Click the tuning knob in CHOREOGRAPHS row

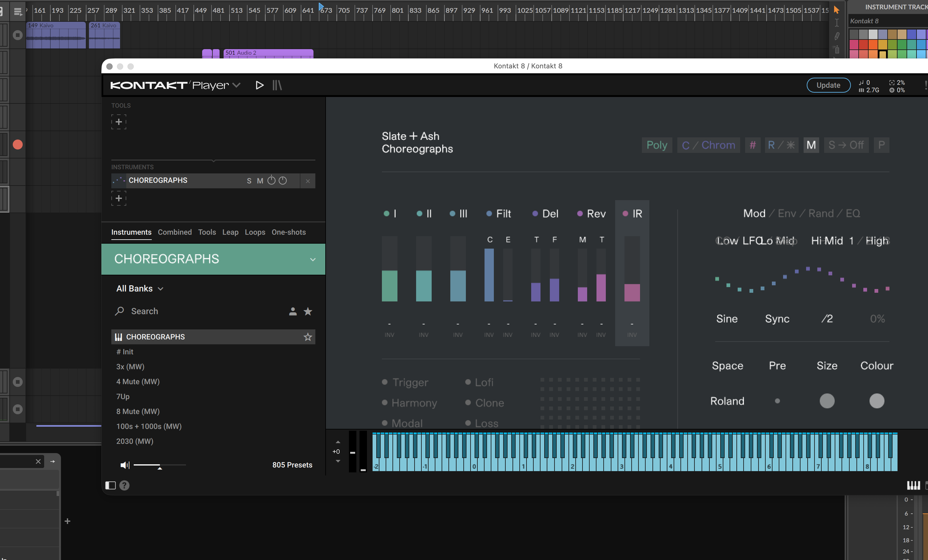click(x=271, y=181)
